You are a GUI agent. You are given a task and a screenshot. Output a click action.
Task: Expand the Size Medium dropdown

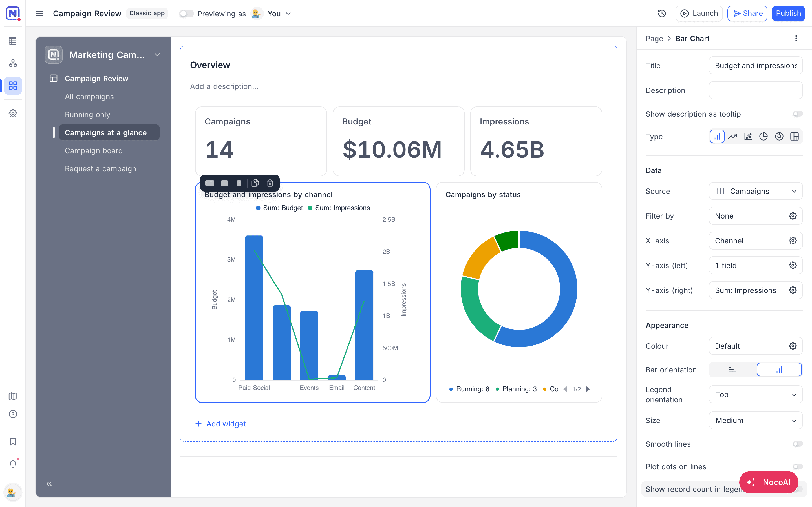click(755, 421)
